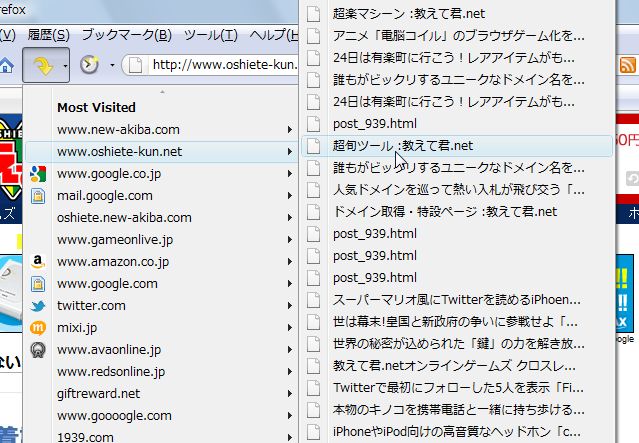Image resolution: width=639 pixels, height=443 pixels.
Task: Open iPhoneやiPod向けの高音質なヘッドホン entry
Action: click(456, 432)
